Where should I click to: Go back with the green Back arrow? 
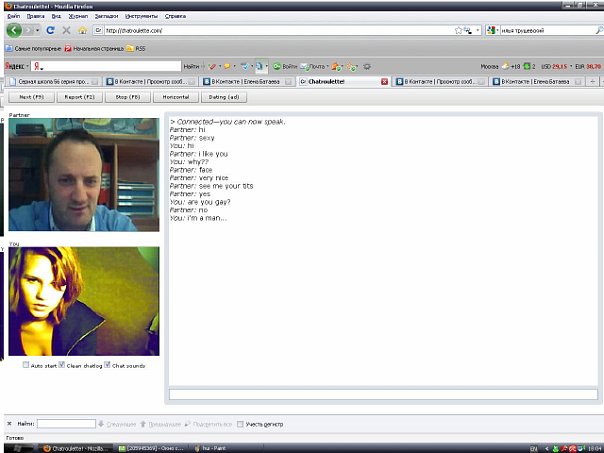tap(14, 30)
